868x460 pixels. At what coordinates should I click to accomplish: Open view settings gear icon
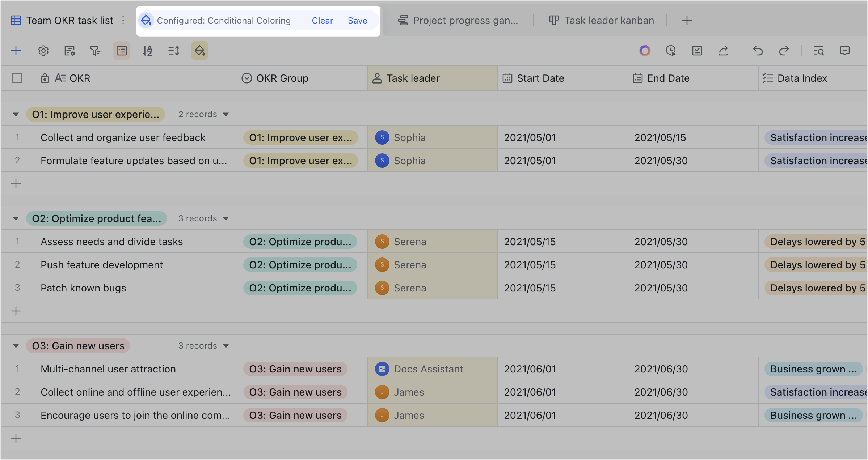coord(43,51)
